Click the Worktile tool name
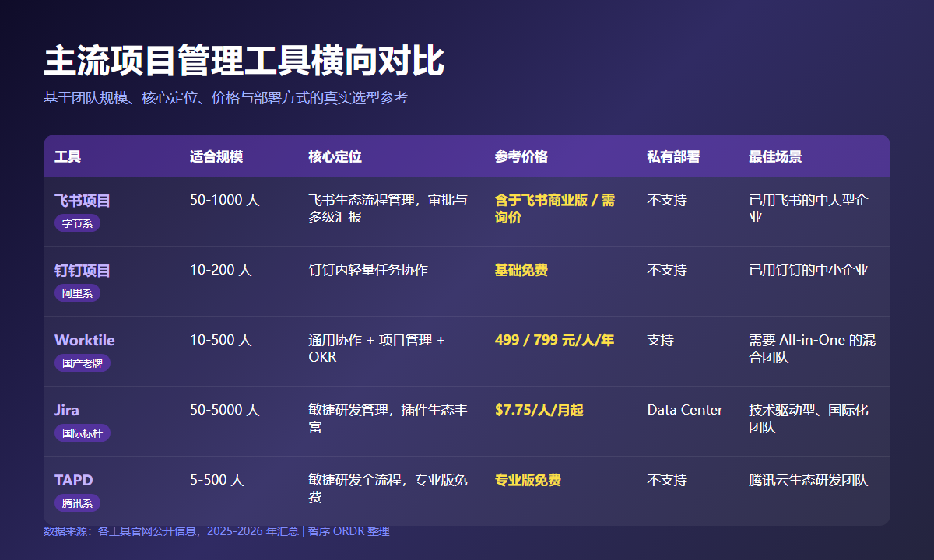Viewport: 934px width, 560px height. 85,341
